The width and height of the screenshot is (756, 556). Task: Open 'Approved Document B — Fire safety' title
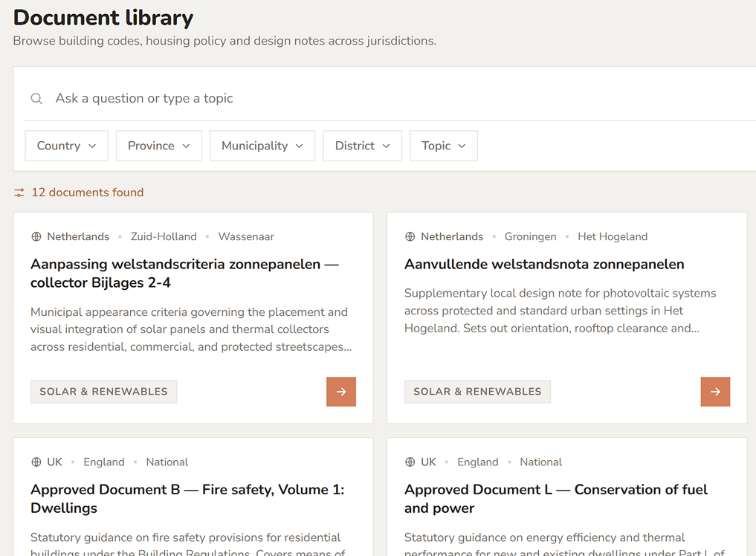[187, 499]
